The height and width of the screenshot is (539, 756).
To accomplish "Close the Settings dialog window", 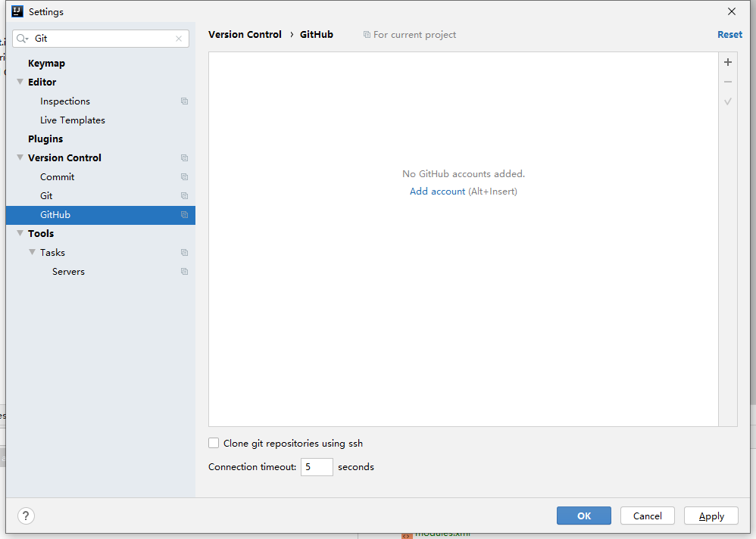I will click(732, 11).
